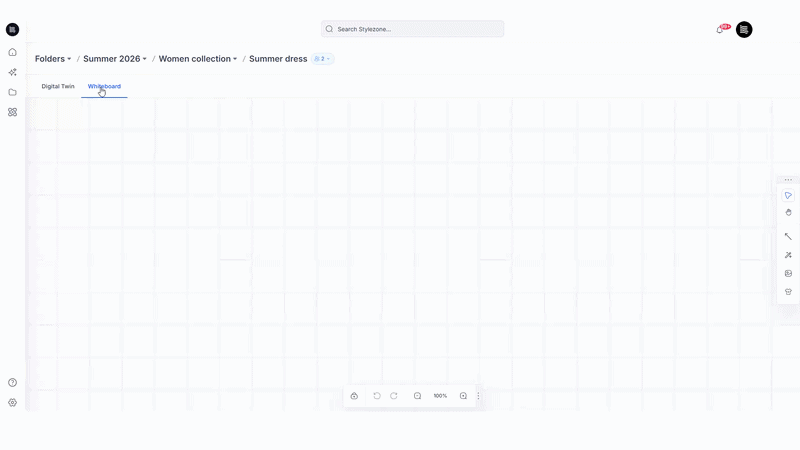
Task: Open the Women collection breadcrumb dropdown
Action: [198, 59]
